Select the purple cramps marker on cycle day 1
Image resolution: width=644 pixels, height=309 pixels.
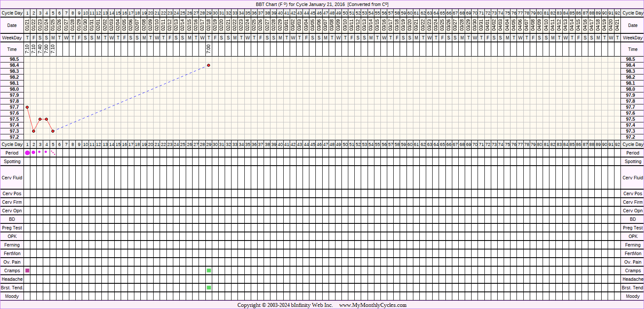click(x=27, y=270)
